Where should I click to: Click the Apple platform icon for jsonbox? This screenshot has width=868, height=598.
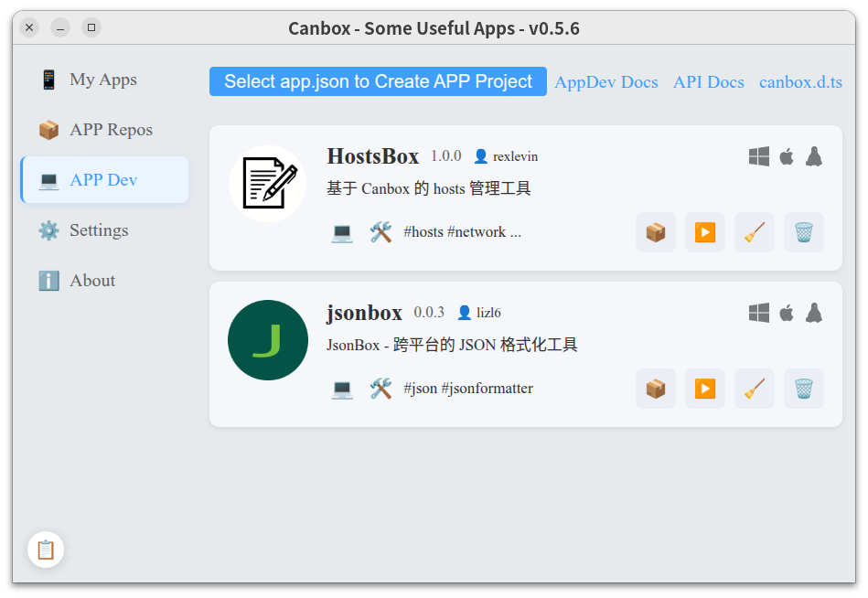pyautogui.click(x=787, y=313)
